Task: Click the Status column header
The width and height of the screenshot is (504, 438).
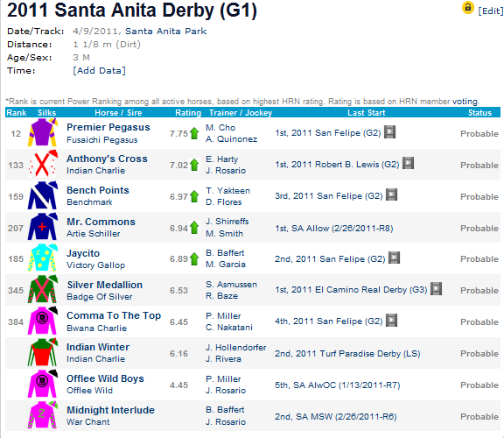Action: click(479, 113)
